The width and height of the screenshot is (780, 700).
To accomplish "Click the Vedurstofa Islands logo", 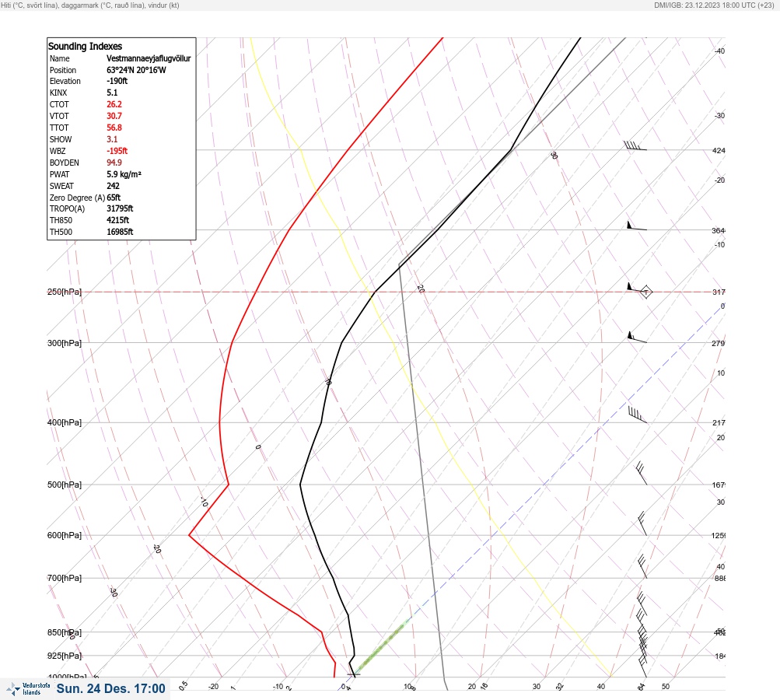I will click(x=28, y=689).
